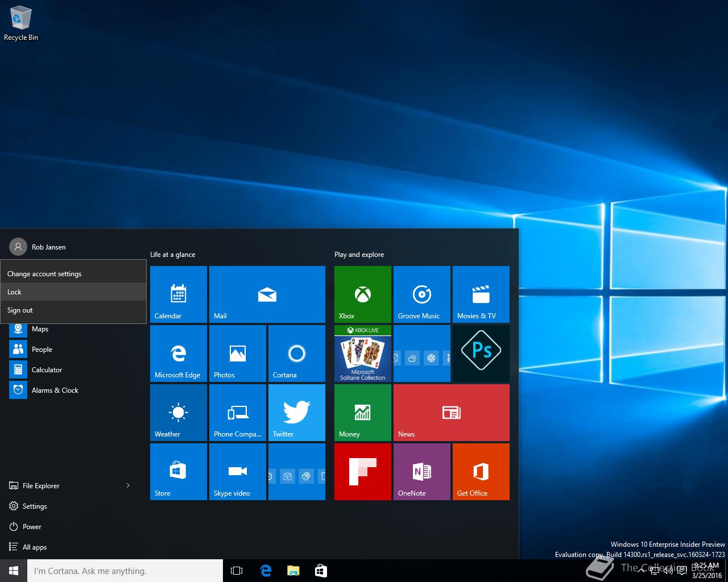728x582 pixels.
Task: Open Alarms & Clock in list
Action: pyautogui.click(x=73, y=390)
